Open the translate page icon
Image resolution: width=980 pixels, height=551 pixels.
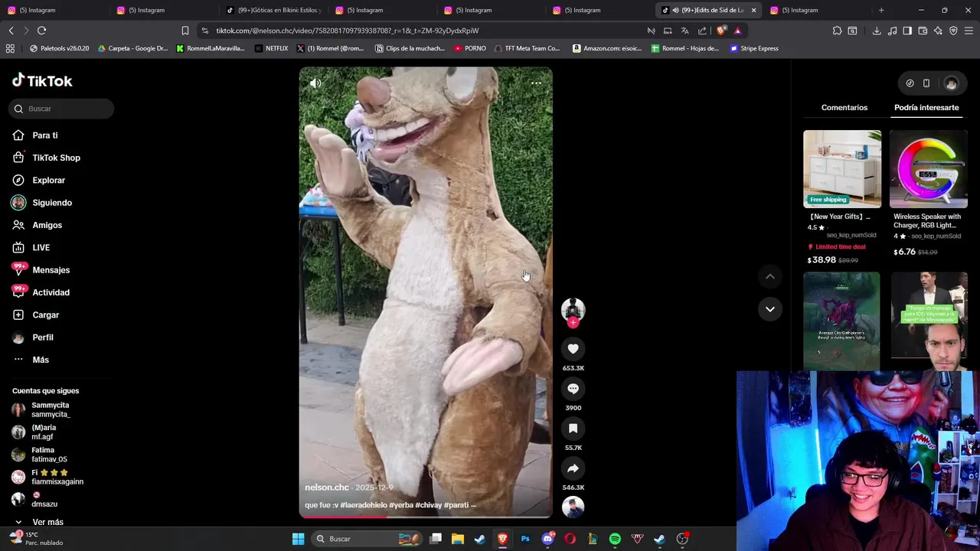(684, 31)
